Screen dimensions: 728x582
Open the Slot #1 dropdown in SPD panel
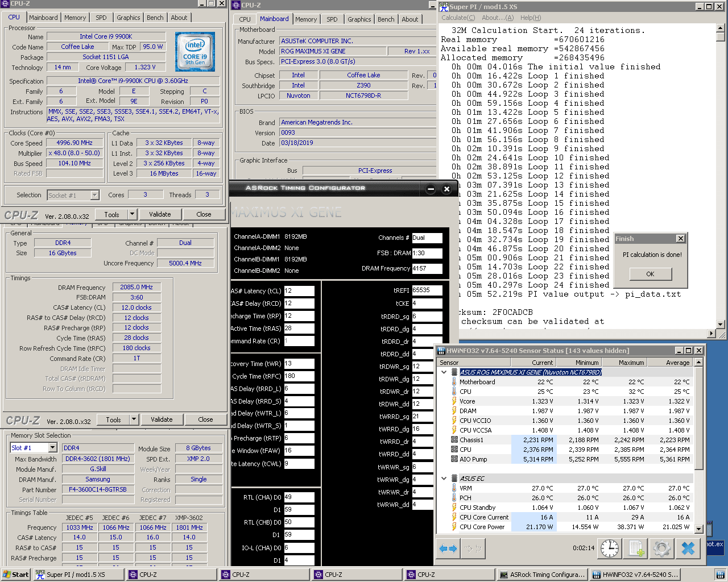pos(52,448)
